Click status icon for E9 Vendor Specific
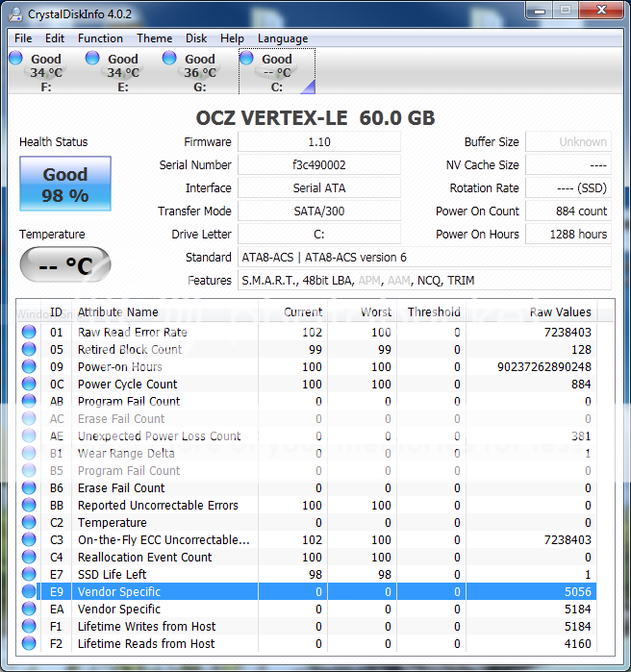This screenshot has width=631, height=672. tap(29, 592)
